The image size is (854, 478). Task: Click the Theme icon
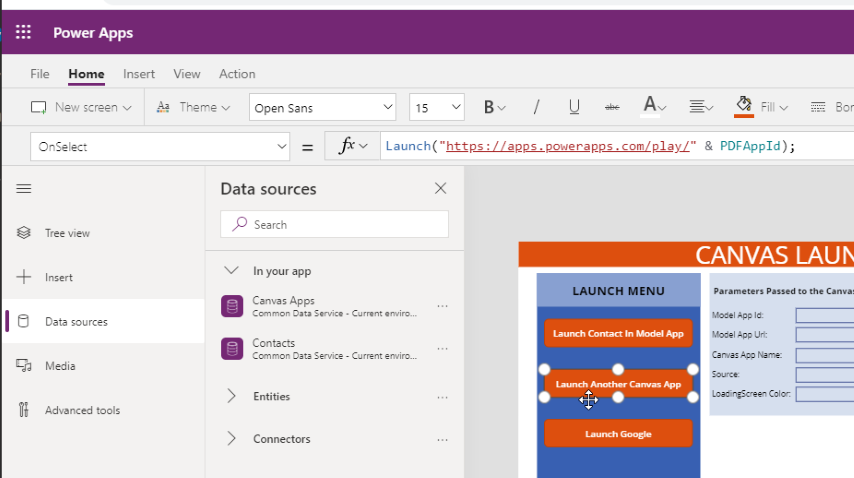[163, 107]
